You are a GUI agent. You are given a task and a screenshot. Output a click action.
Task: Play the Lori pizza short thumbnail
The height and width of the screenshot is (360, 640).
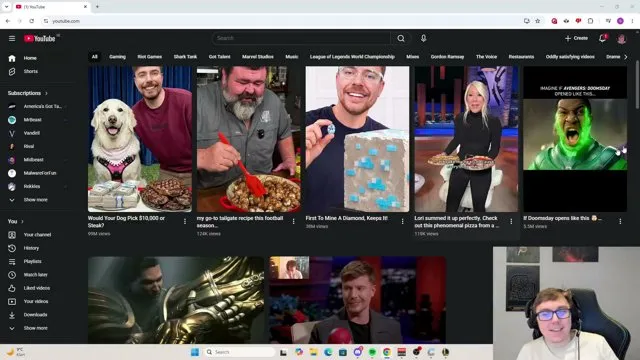point(466,139)
